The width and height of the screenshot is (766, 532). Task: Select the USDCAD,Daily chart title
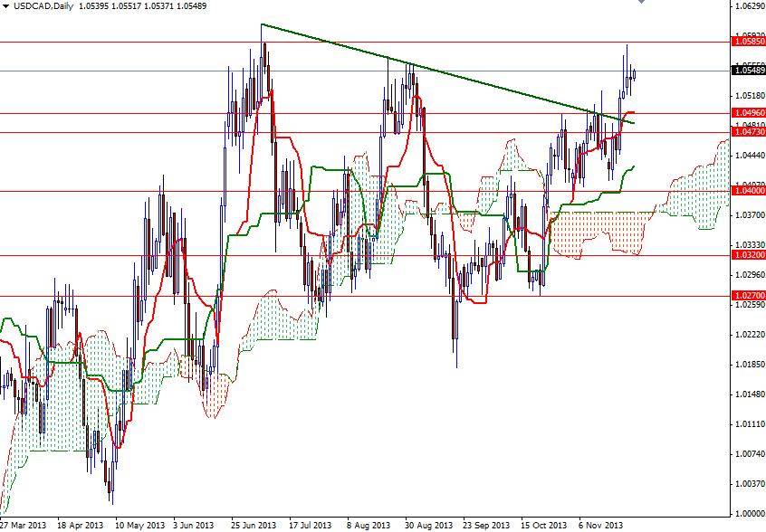coord(43,5)
